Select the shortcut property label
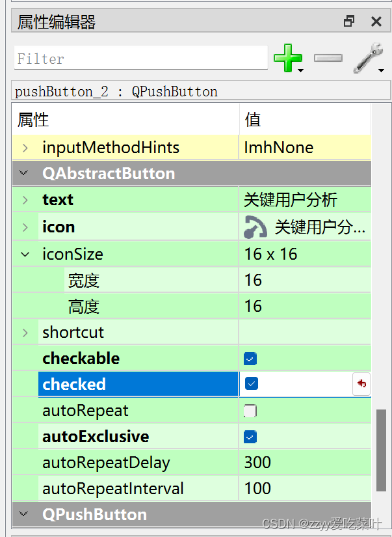This screenshot has height=537, width=392. [73, 332]
